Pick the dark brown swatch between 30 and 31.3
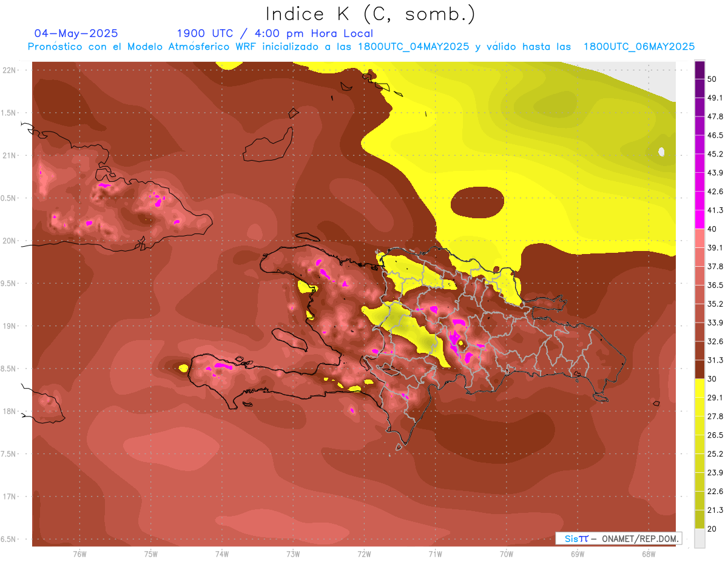Screen dimensions: 728x562 (x=699, y=369)
